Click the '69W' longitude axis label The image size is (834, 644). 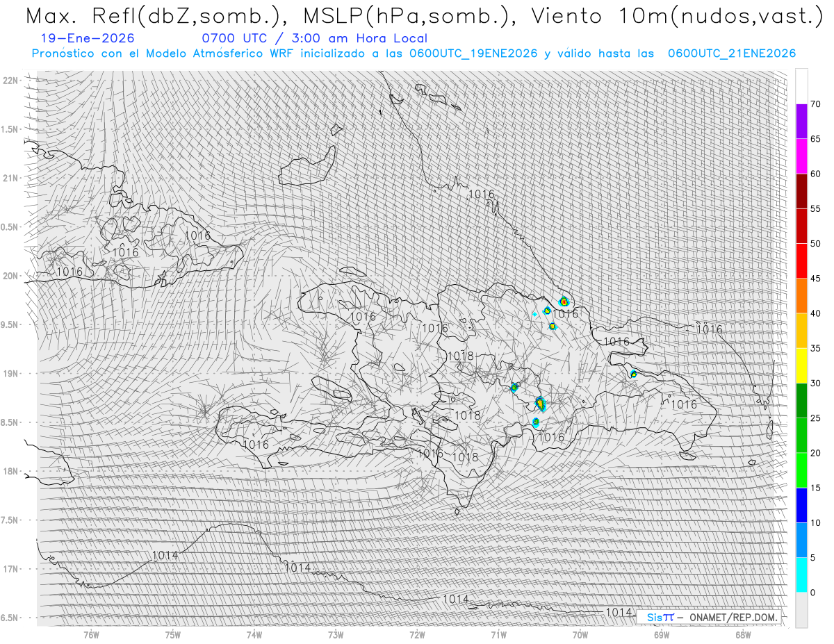pyautogui.click(x=662, y=634)
